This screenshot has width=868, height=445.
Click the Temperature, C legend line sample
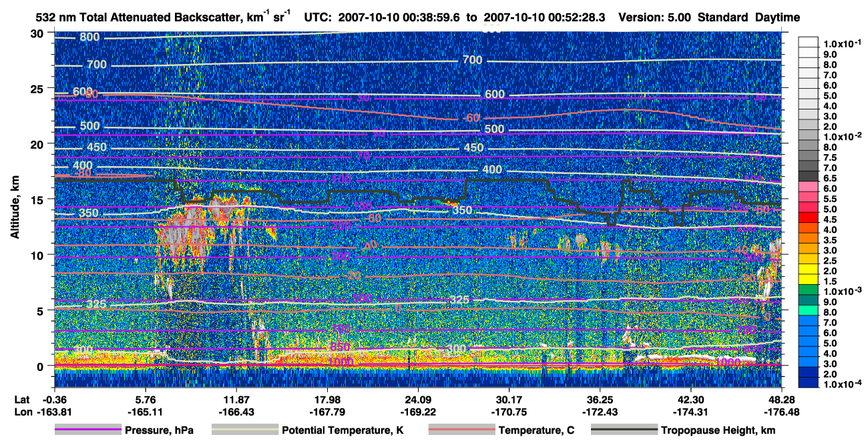461,430
